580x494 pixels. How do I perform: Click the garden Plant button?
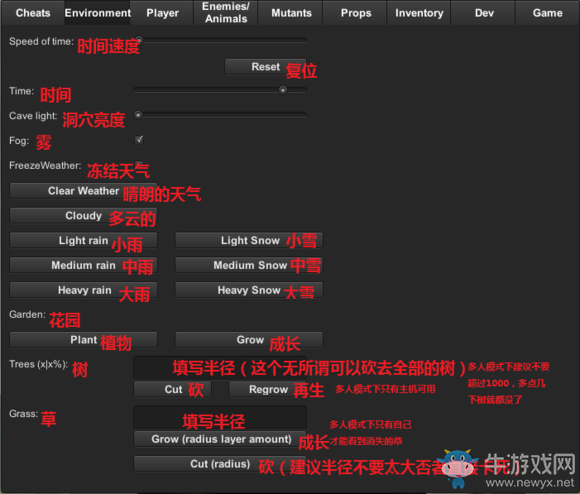(x=83, y=340)
